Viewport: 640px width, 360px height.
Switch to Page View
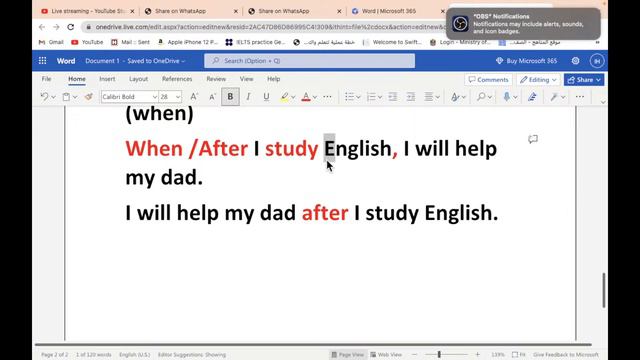[x=347, y=355]
